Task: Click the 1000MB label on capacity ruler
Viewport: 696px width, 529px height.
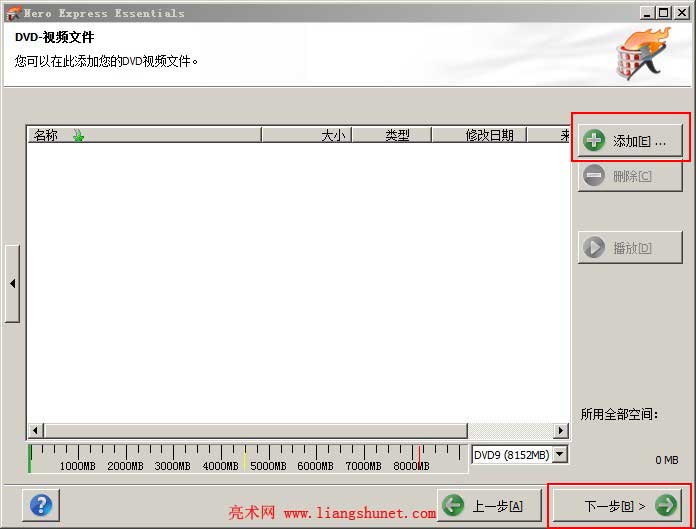Action: (x=78, y=466)
